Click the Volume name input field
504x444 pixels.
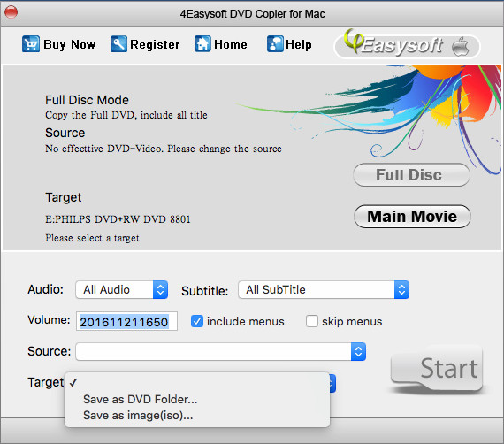126,321
